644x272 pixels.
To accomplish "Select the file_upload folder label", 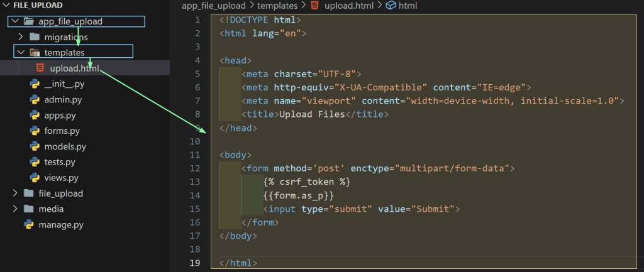I will tap(61, 193).
